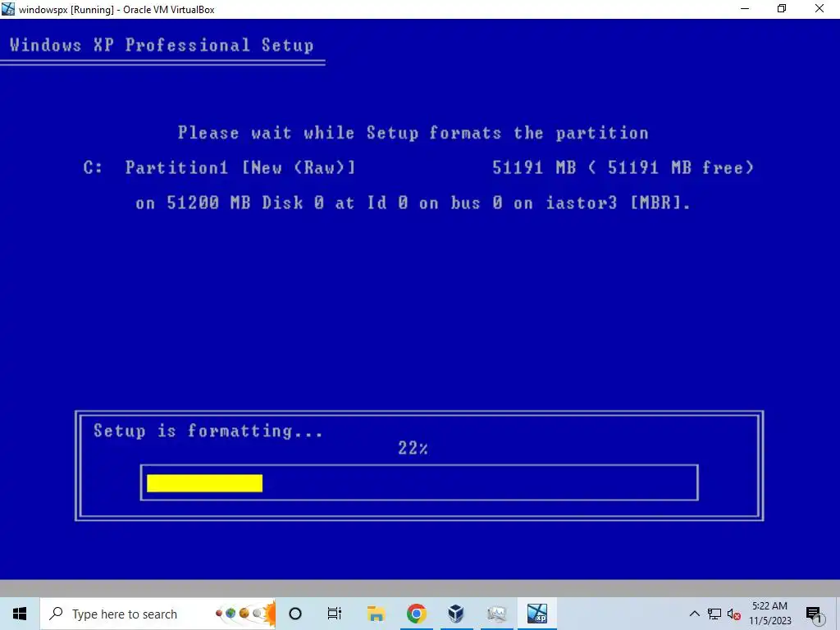Click the yellow formatting progress bar
This screenshot has width=840, height=630.
point(204,482)
